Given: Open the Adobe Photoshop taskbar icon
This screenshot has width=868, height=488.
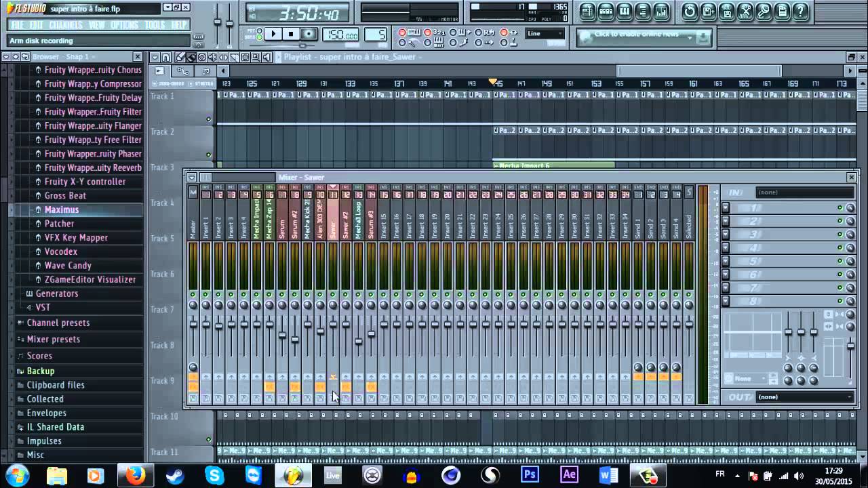Looking at the screenshot, I should coord(530,475).
